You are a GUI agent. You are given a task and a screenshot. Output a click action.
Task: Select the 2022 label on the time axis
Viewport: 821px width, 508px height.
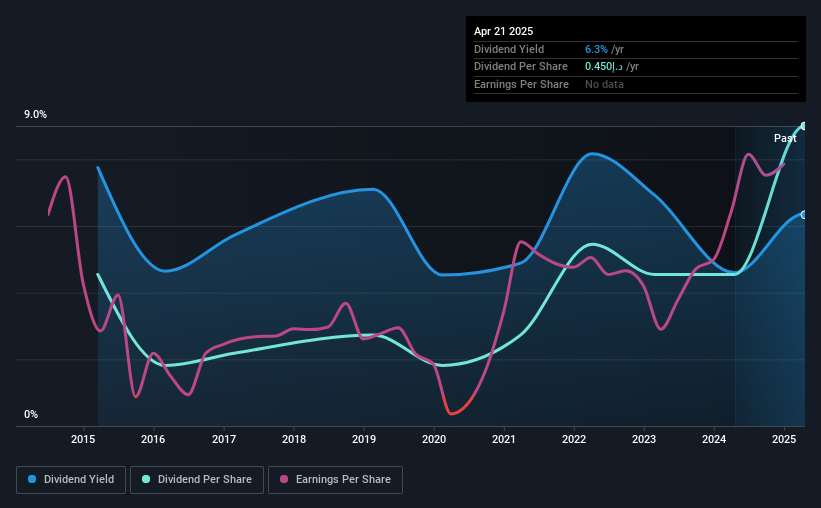tap(574, 439)
